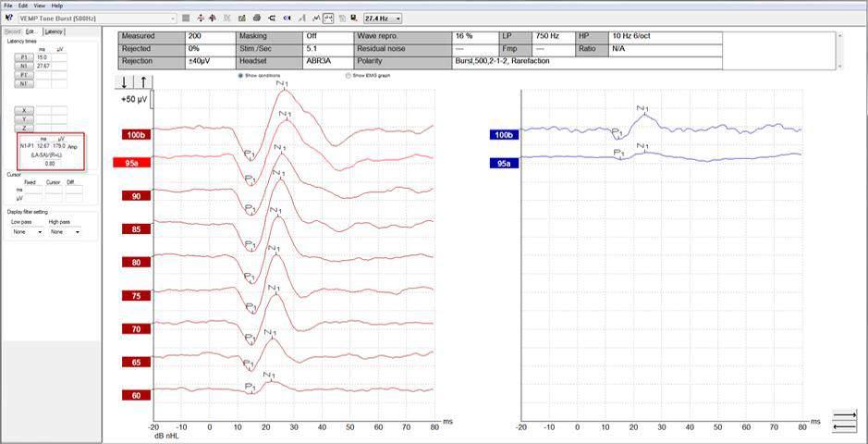Click the N1' latency marker button
This screenshot has width=868, height=444.
coord(24,83)
